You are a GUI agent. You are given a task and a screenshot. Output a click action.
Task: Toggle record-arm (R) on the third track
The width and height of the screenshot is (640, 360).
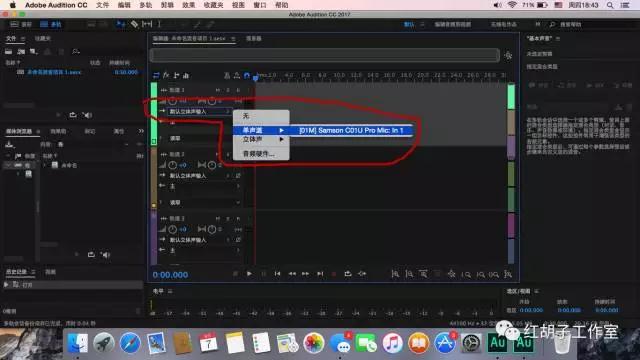click(238, 218)
